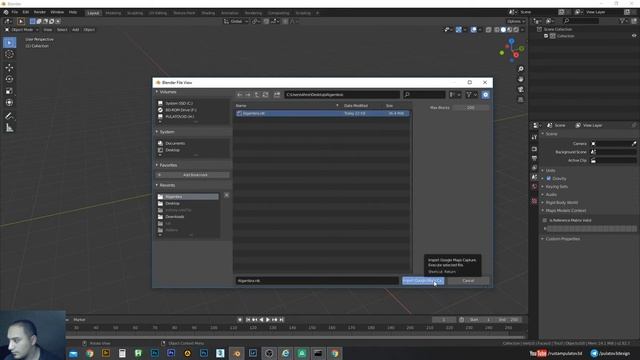Go to the parent directory in the file browser
The image size is (640, 360).
tap(257, 95)
